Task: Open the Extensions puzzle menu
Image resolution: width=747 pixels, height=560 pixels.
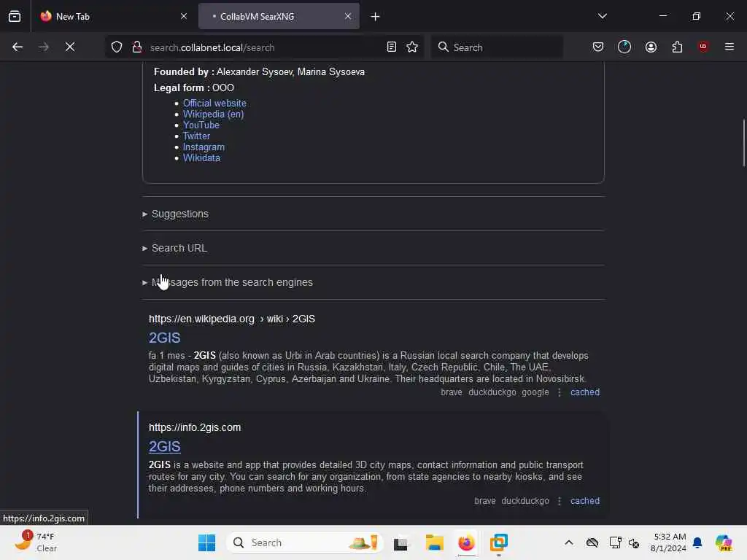Action: click(677, 47)
